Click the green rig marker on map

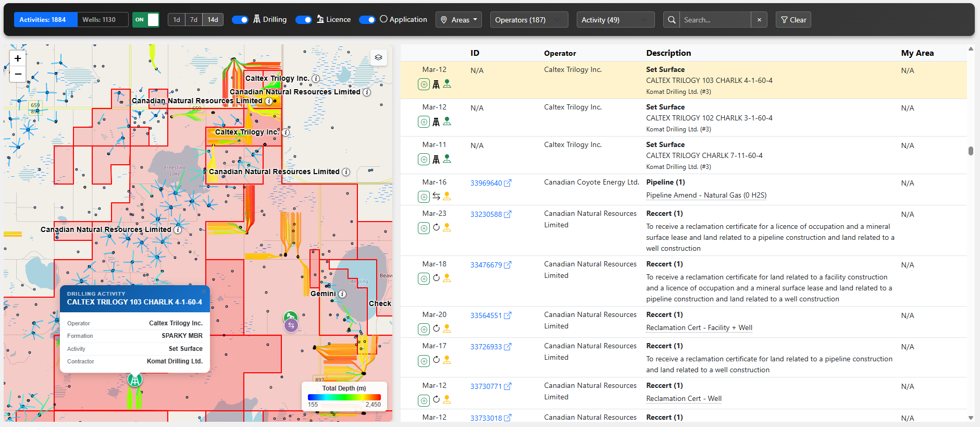pos(135,380)
